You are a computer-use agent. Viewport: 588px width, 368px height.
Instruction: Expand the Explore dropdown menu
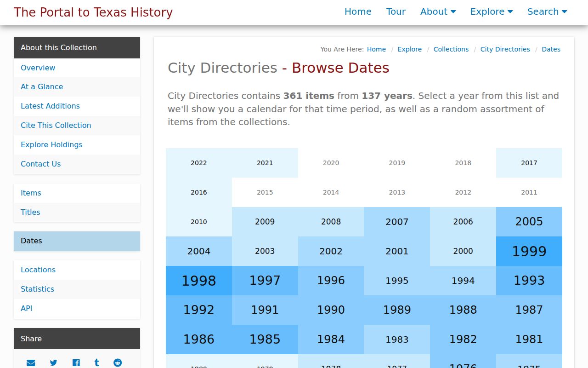tap(492, 11)
